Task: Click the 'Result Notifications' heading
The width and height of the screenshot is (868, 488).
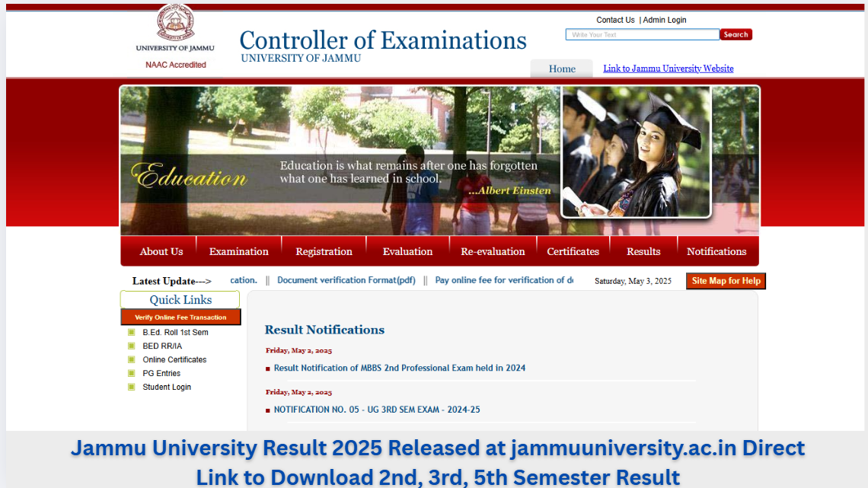Action: [x=324, y=330]
